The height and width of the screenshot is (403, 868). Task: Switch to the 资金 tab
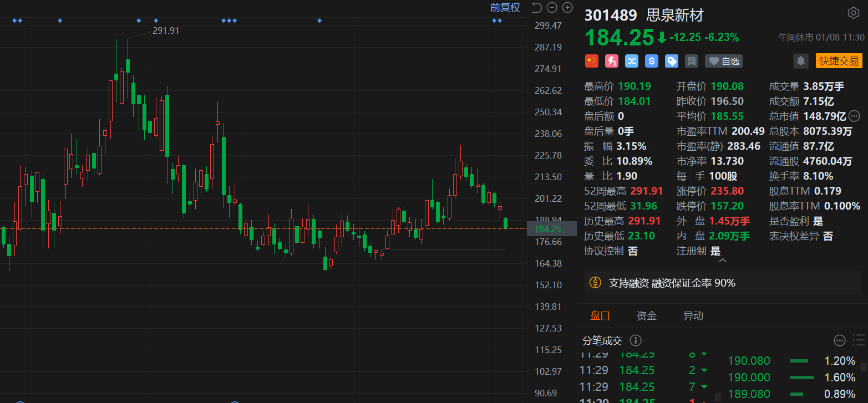646,316
